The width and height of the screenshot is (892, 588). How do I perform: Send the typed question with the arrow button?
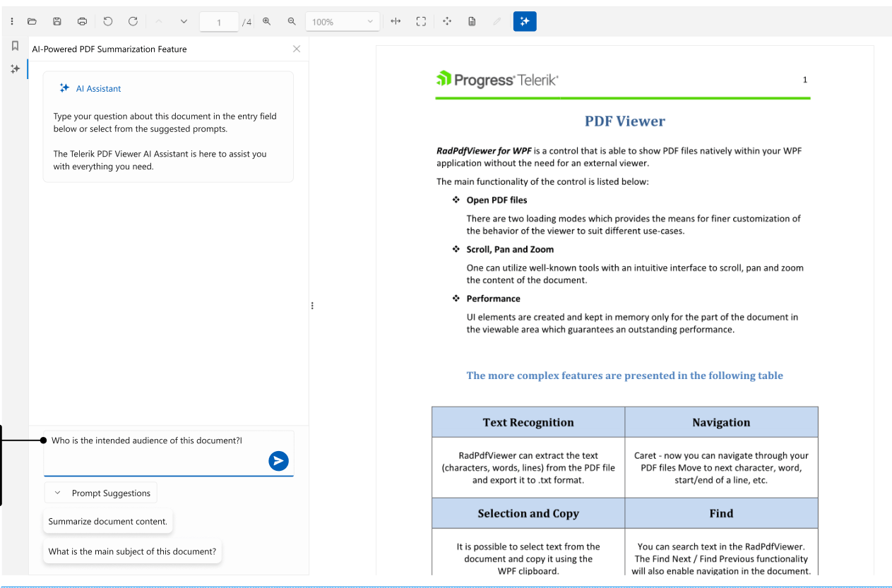point(278,461)
